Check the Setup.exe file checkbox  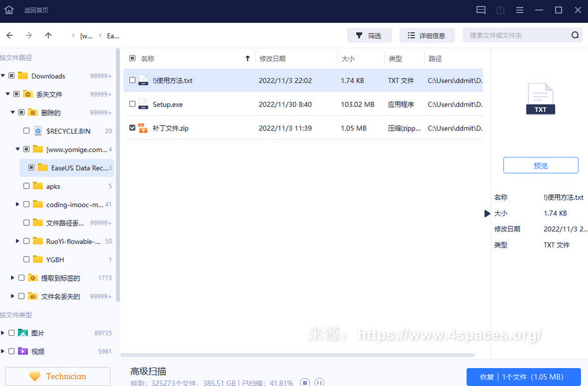pos(132,105)
